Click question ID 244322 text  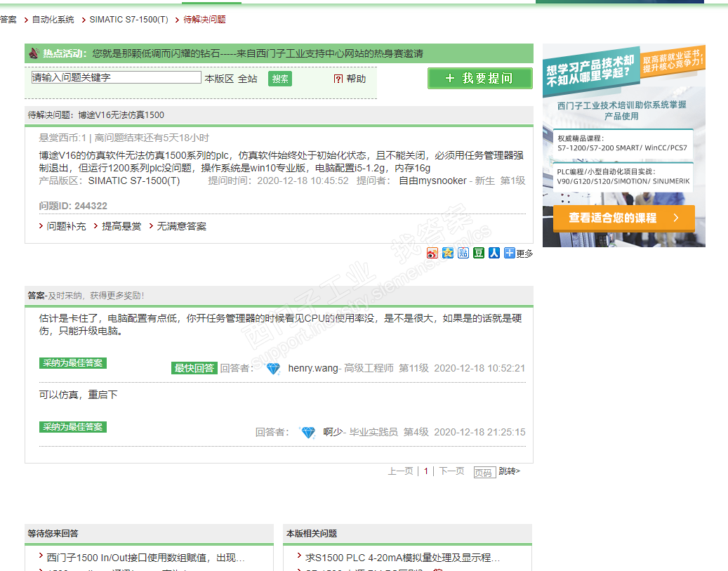(73, 206)
